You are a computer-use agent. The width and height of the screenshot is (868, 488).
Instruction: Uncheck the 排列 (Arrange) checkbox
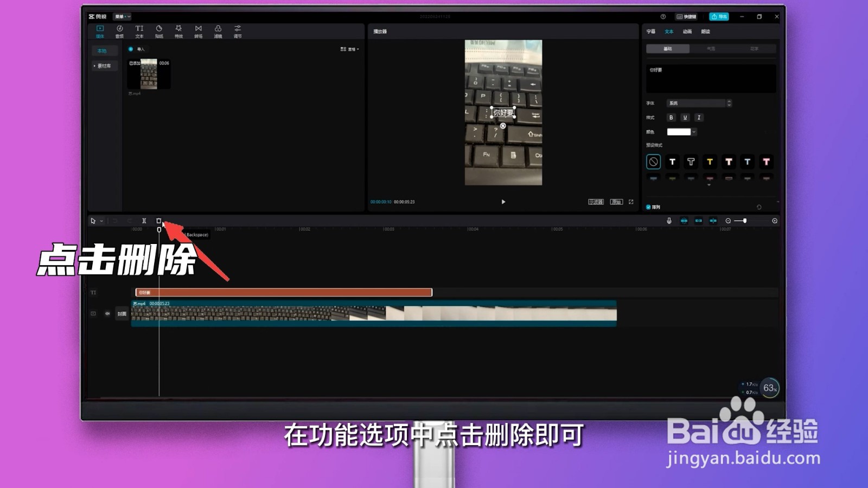click(x=647, y=207)
